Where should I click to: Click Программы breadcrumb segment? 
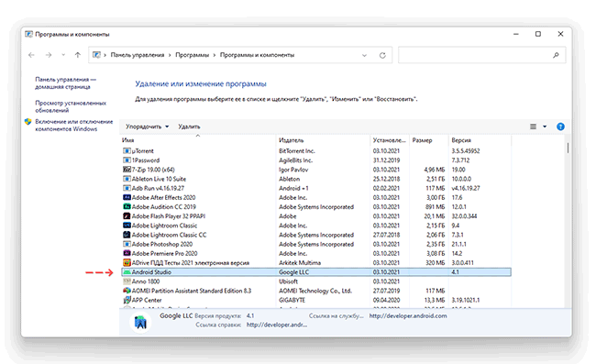(192, 55)
